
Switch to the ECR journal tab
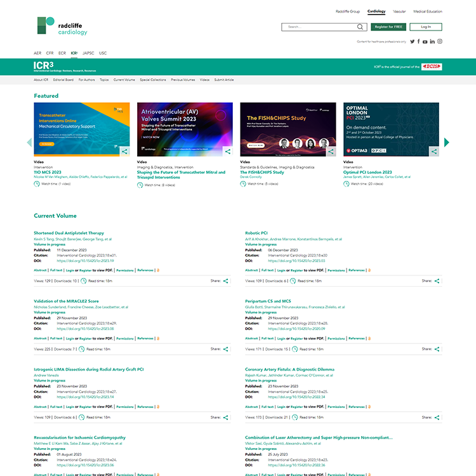[62, 53]
